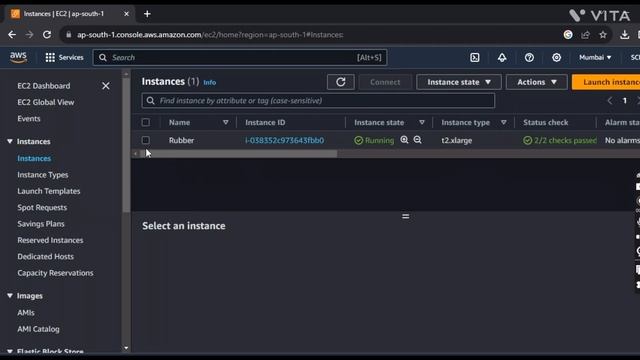Close the Instances browser tab

coord(127,14)
